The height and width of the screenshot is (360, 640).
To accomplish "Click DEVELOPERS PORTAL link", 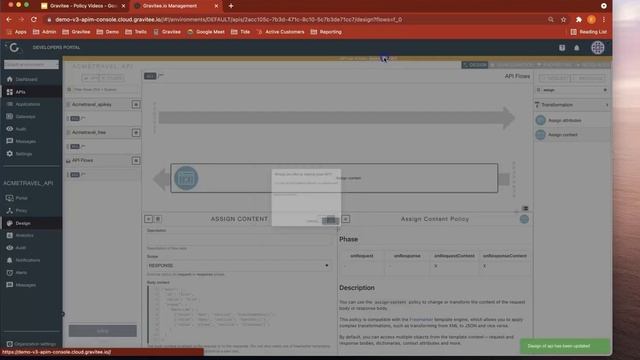I will point(56,47).
